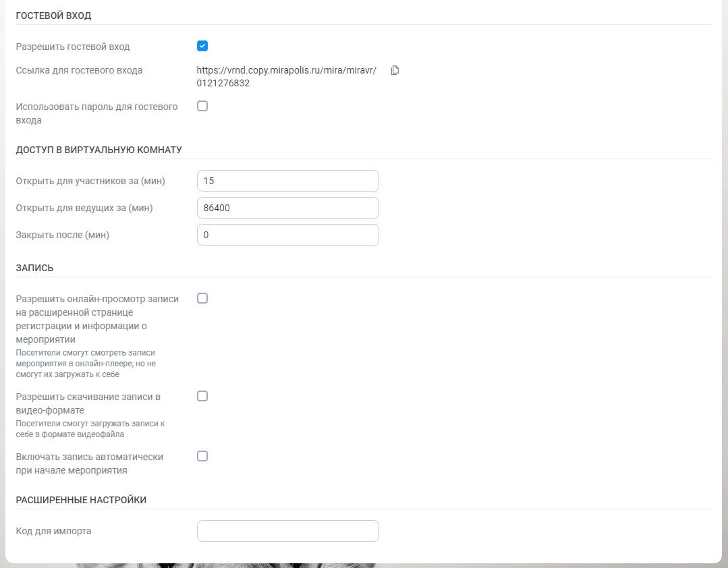
Task: Click the 'Закрыть после (мин)' label
Action: (63, 235)
